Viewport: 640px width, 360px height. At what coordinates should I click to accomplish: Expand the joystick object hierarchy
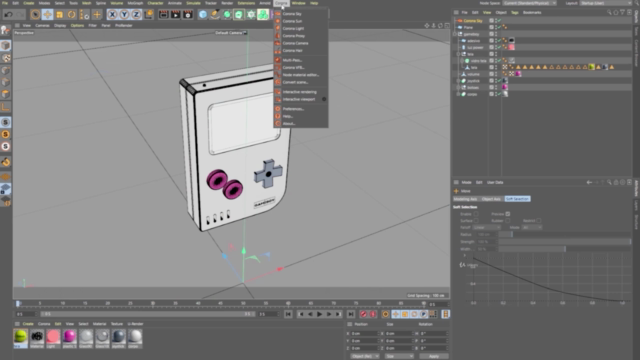458,81
